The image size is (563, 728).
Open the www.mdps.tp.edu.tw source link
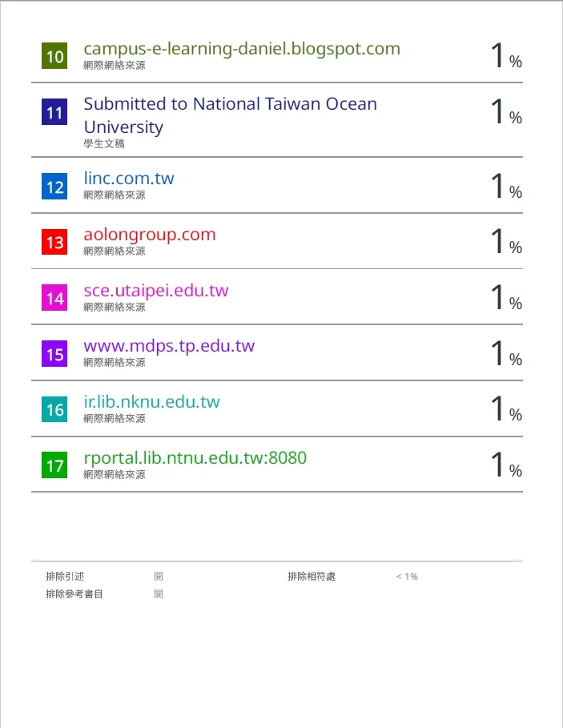coord(169,346)
